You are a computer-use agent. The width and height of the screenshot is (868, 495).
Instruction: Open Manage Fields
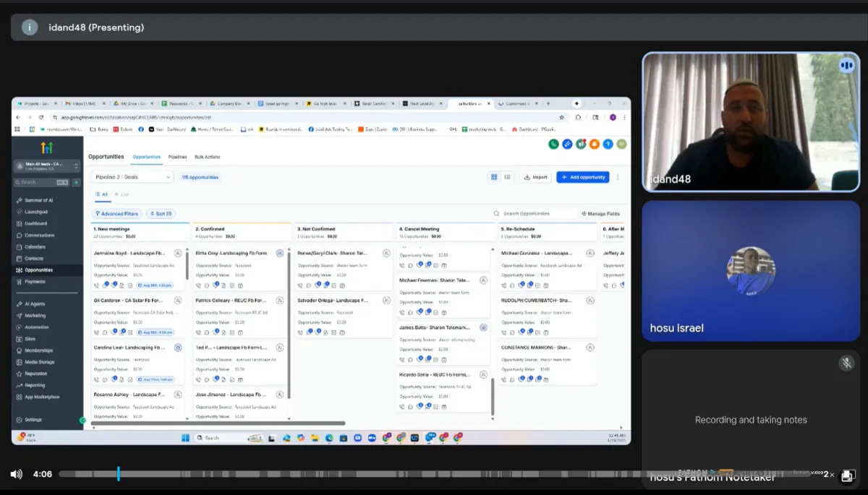[601, 214]
